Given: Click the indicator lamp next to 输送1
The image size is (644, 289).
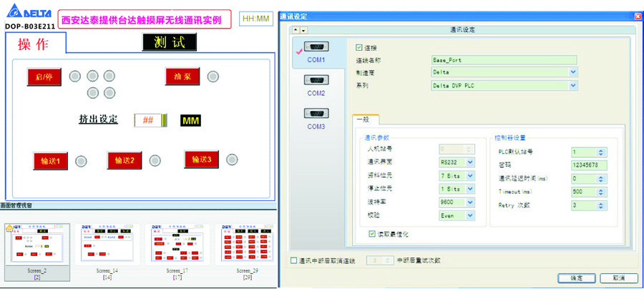Looking at the screenshot, I should 82,161.
